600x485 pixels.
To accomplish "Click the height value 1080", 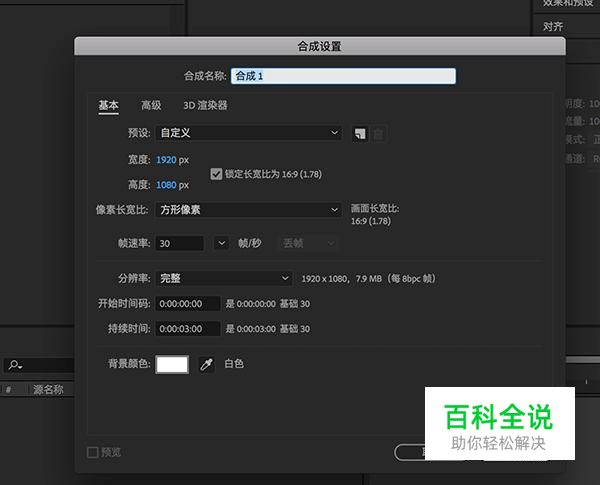I will [166, 185].
